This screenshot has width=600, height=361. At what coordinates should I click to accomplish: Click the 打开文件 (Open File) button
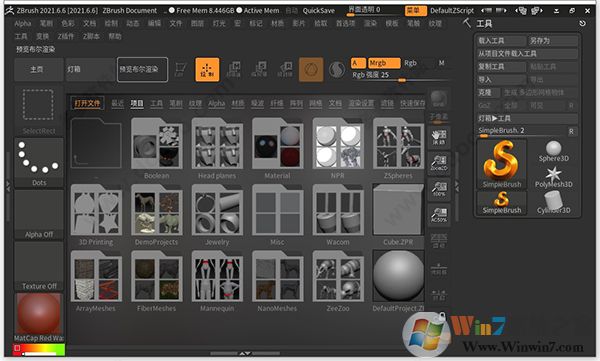[x=87, y=103]
